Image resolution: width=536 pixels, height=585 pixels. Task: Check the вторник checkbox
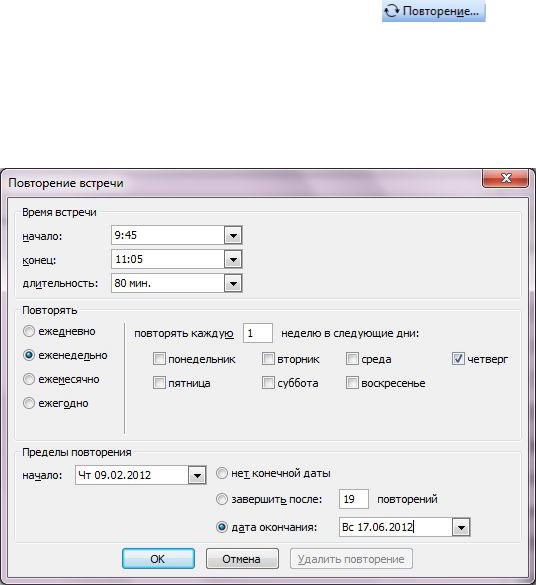coord(268,359)
